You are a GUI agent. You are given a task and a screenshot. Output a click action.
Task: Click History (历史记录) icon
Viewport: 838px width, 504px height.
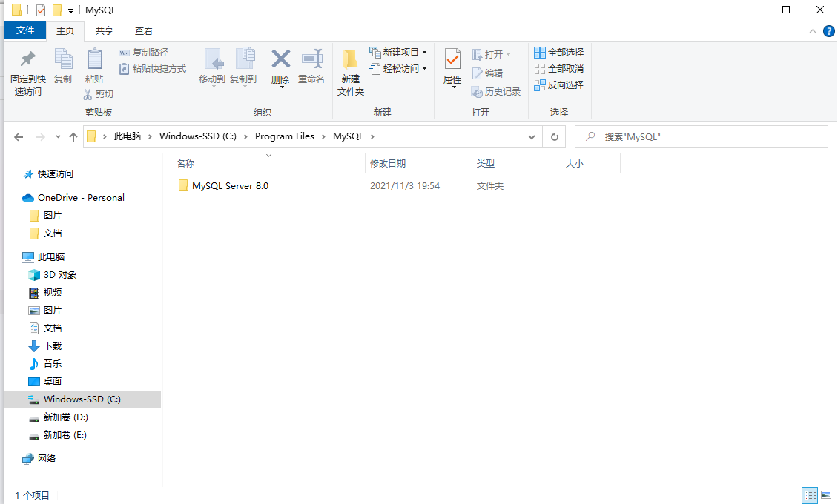point(478,92)
